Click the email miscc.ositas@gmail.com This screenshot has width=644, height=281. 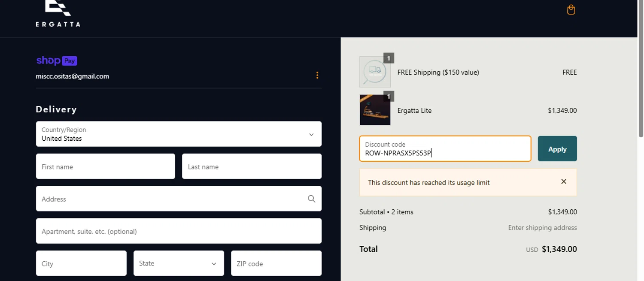coord(73,76)
